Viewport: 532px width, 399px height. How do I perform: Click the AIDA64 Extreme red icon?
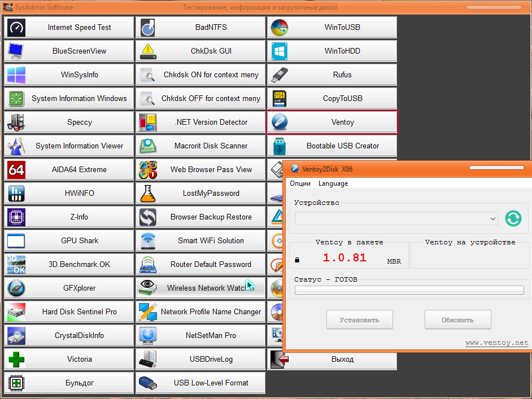coord(16,170)
